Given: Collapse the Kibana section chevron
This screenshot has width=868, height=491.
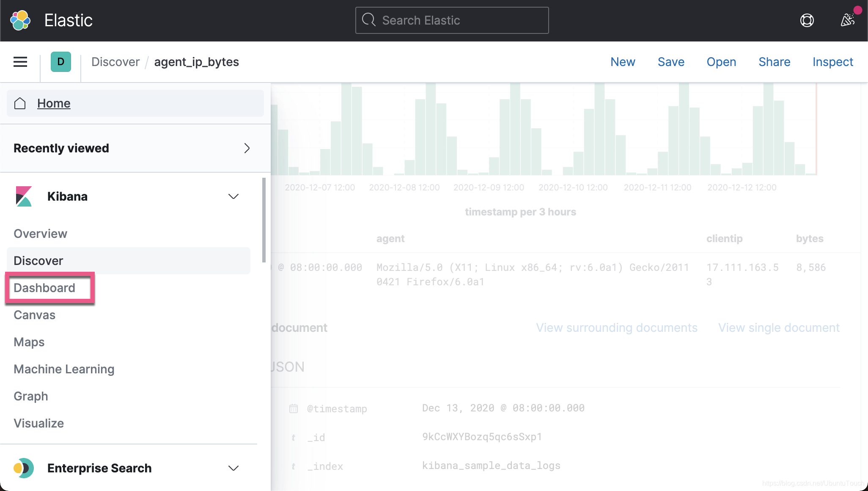Looking at the screenshot, I should click(x=233, y=196).
